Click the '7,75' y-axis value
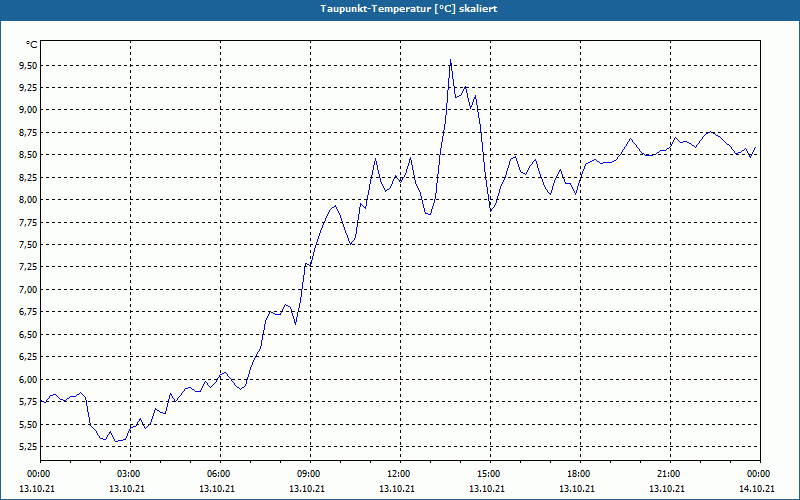The height and width of the screenshot is (500, 800). (x=29, y=222)
